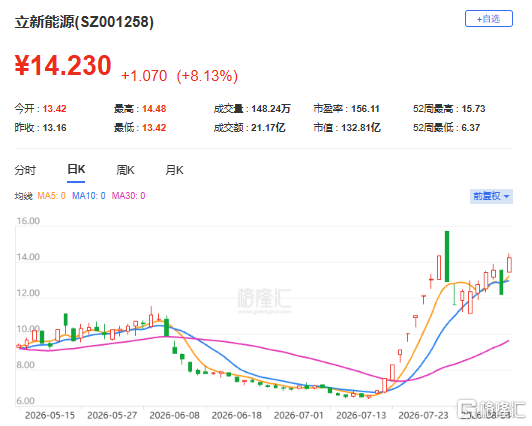Switch to the 分时 chart tab

25,170
